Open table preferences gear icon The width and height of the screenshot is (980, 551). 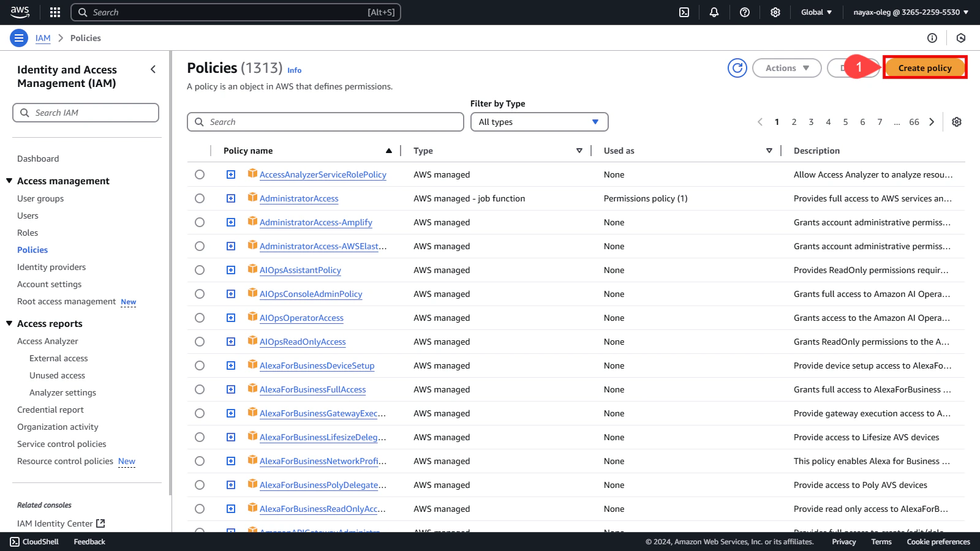[x=957, y=122]
